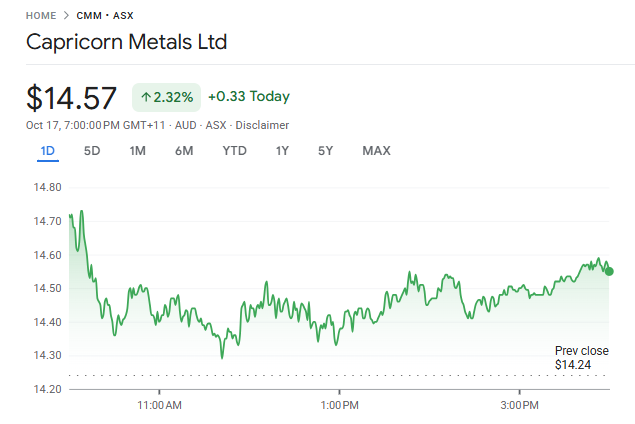The image size is (635, 424).
Task: Show the MAX range chart
Action: 376,151
